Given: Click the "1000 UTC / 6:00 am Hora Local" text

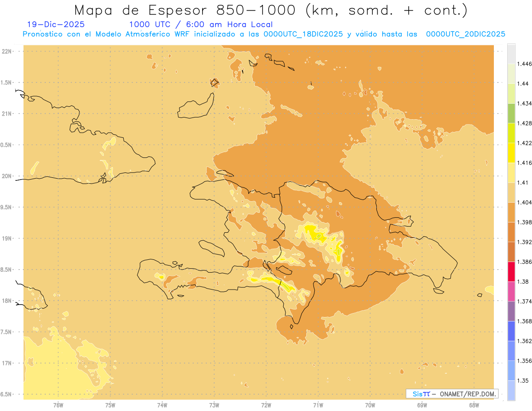Looking at the screenshot, I should (201, 24).
